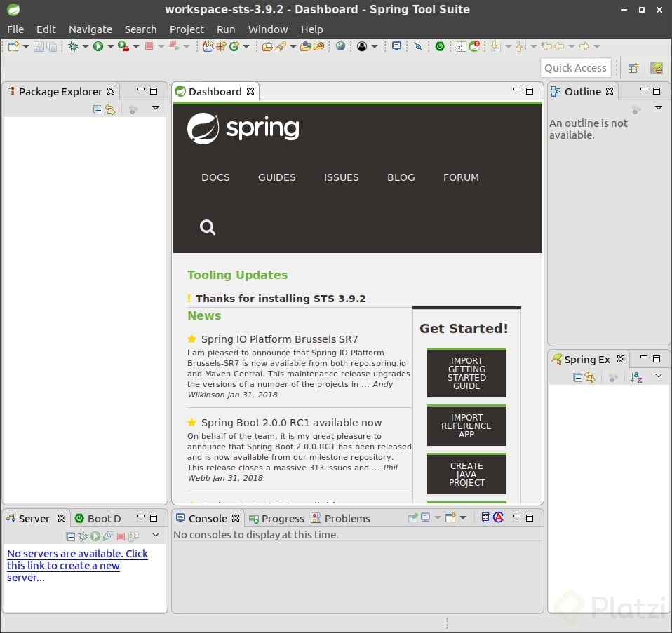The height and width of the screenshot is (633, 672).
Task: Open Spring Boot 2.0.0 RC1 news article
Action: (x=291, y=423)
